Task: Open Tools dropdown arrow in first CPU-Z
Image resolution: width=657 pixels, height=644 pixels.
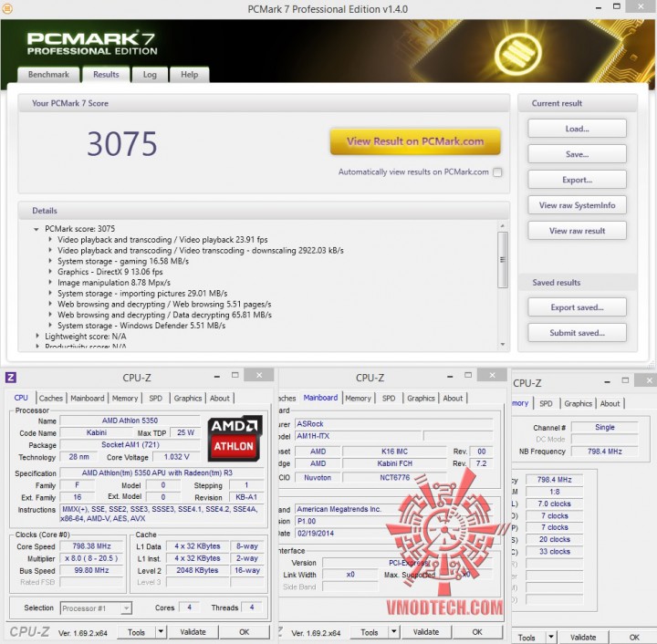Action: [x=161, y=631]
